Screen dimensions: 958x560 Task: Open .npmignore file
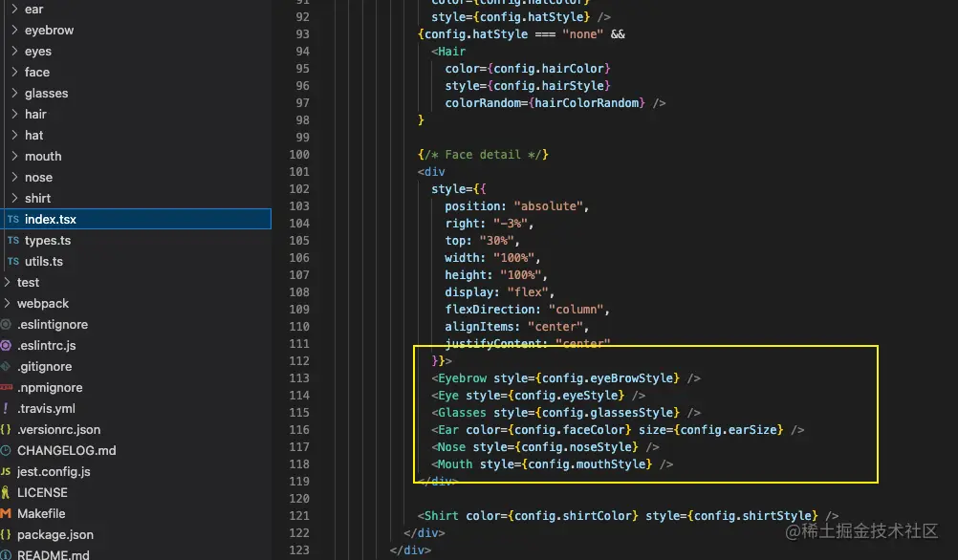[50, 388]
